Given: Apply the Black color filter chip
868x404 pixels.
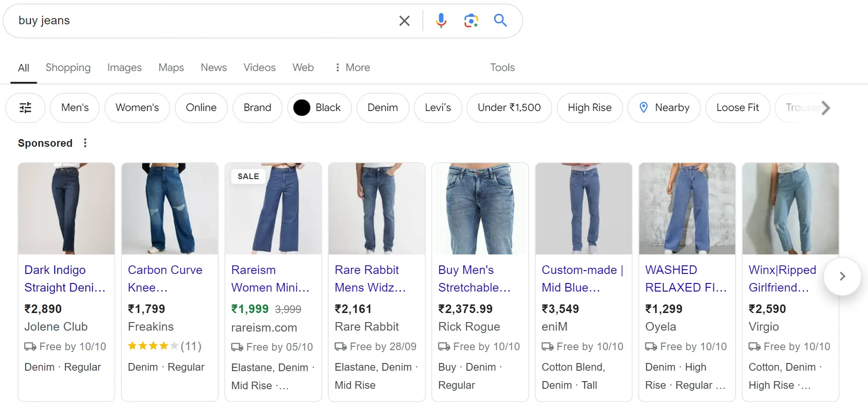Looking at the screenshot, I should point(320,108).
